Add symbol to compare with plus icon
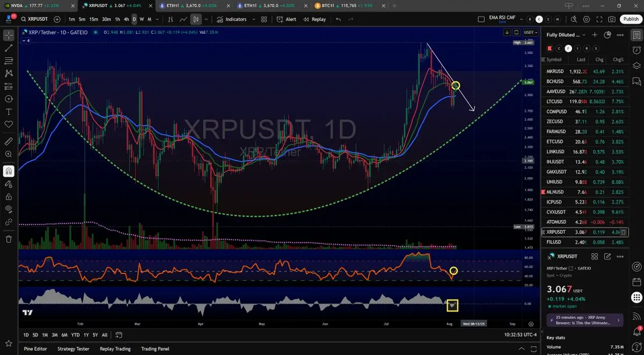The height and width of the screenshot is (355, 644). click(57, 19)
